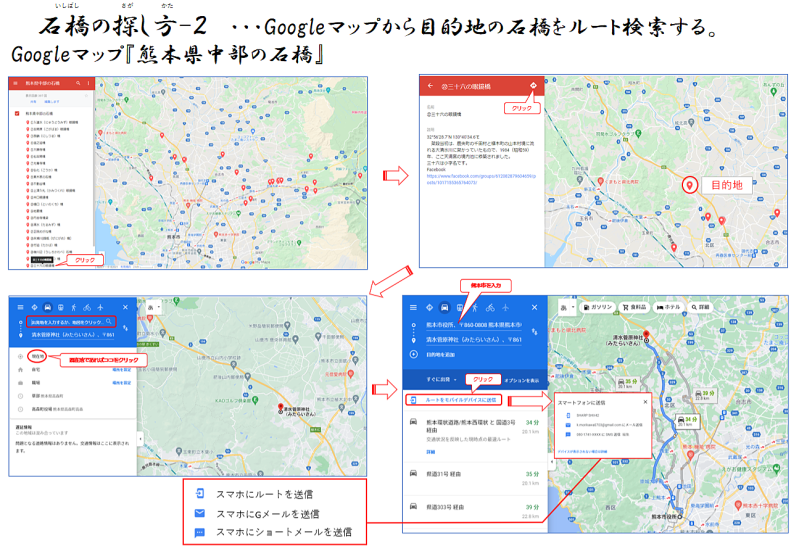
Task: Click オプションを表示 to show route options
Action: click(522, 380)
